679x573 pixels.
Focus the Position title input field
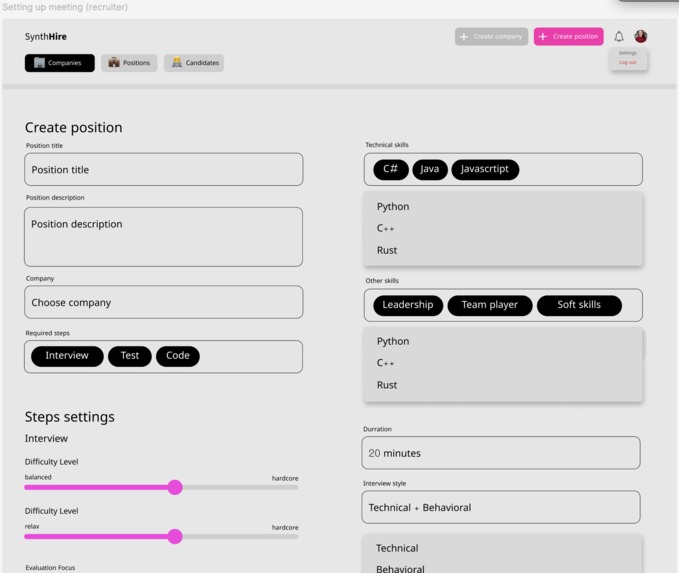click(164, 169)
